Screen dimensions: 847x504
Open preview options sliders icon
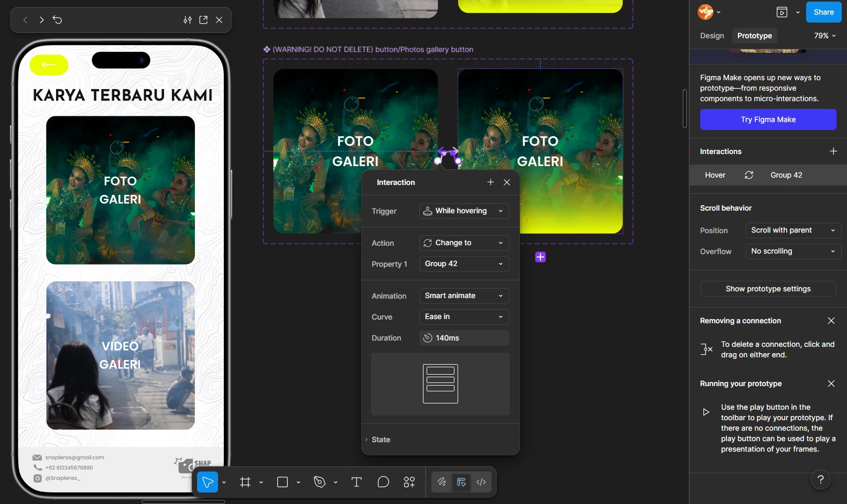pos(188,20)
